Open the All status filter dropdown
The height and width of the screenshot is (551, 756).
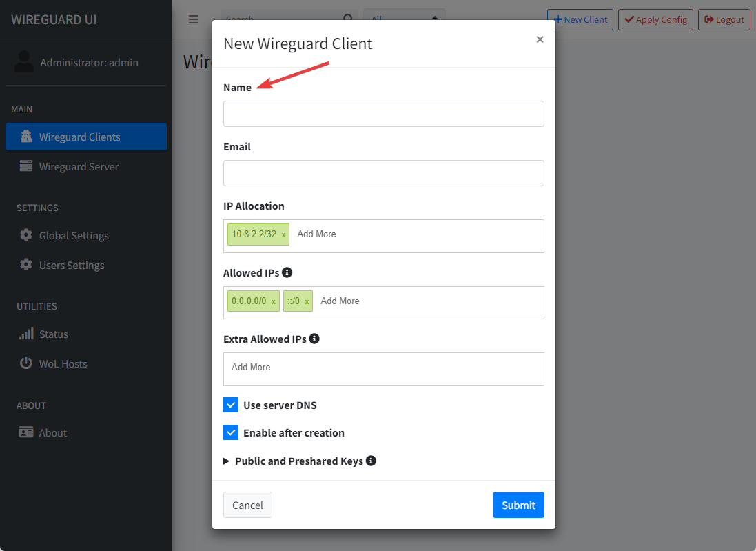tap(405, 18)
